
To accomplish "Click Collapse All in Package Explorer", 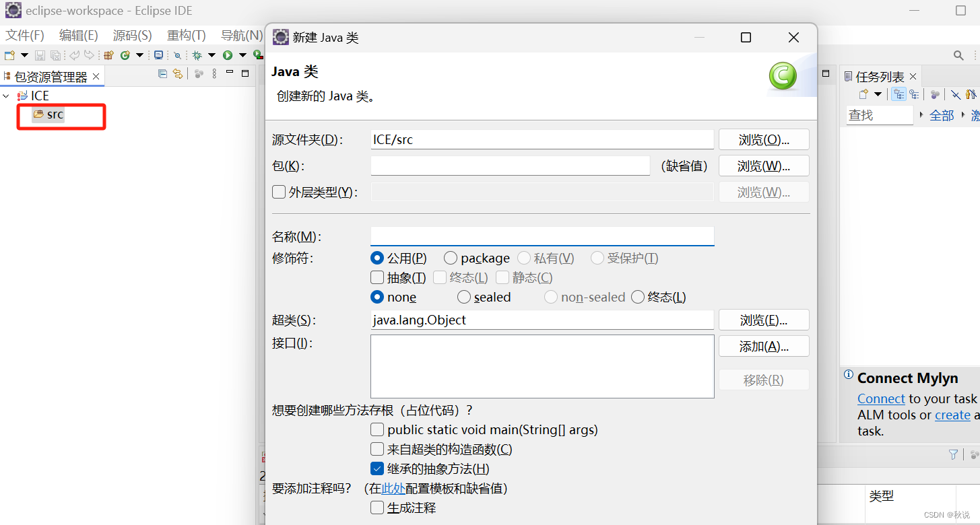I will (162, 73).
